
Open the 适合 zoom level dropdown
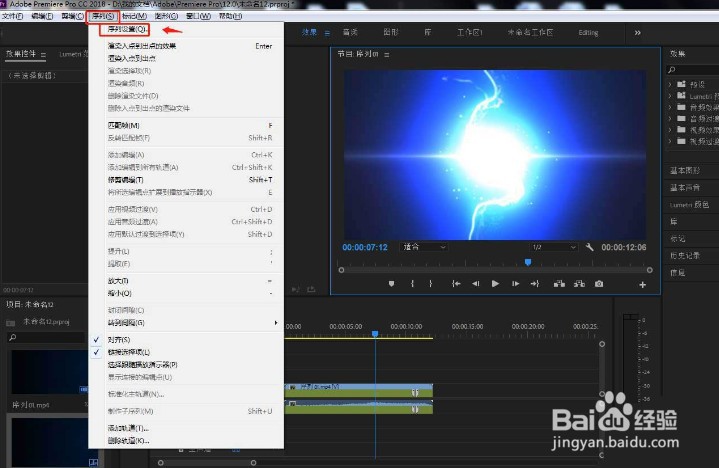[424, 247]
